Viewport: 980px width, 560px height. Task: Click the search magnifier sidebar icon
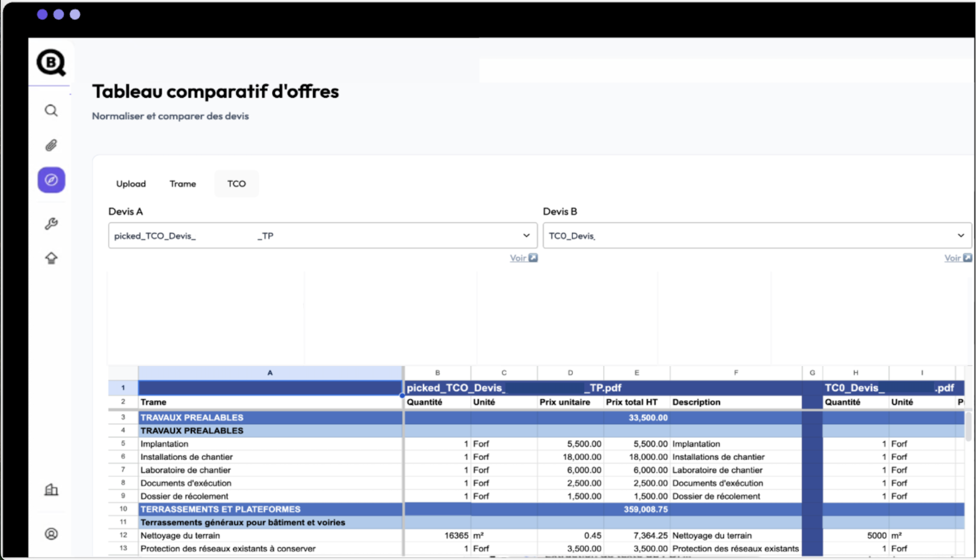(x=51, y=111)
